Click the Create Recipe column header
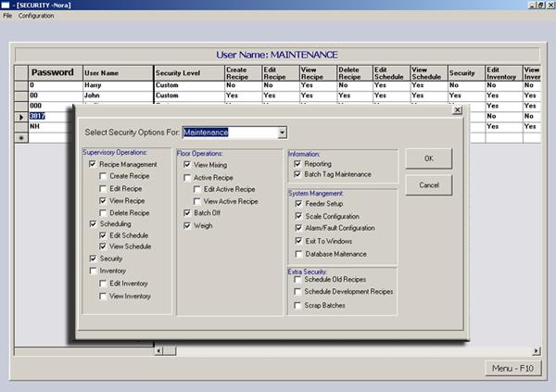This screenshot has height=392, width=556. click(x=243, y=72)
